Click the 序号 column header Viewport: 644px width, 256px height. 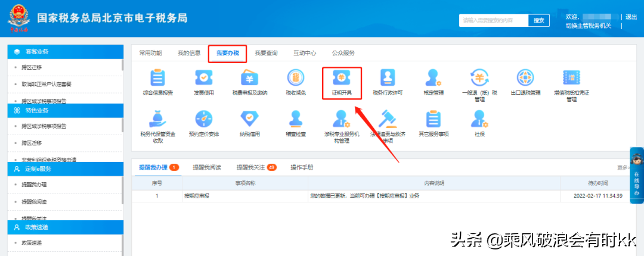click(157, 183)
